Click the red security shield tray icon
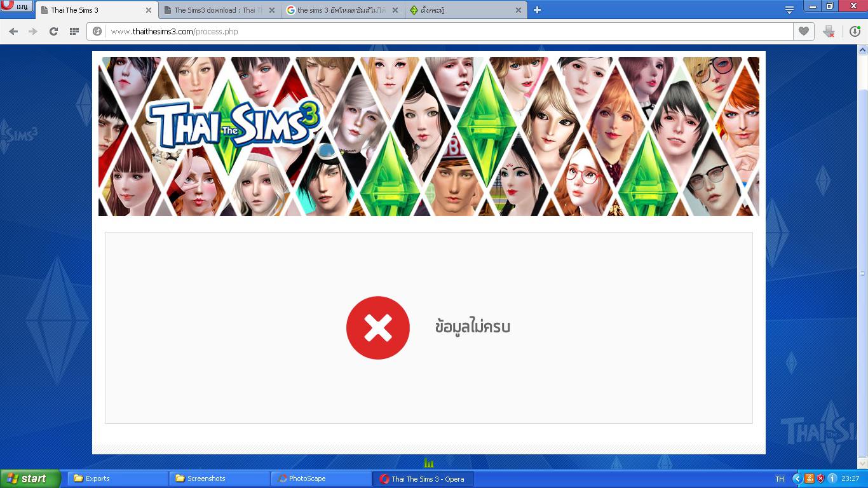This screenshot has height=488, width=868. click(x=820, y=478)
